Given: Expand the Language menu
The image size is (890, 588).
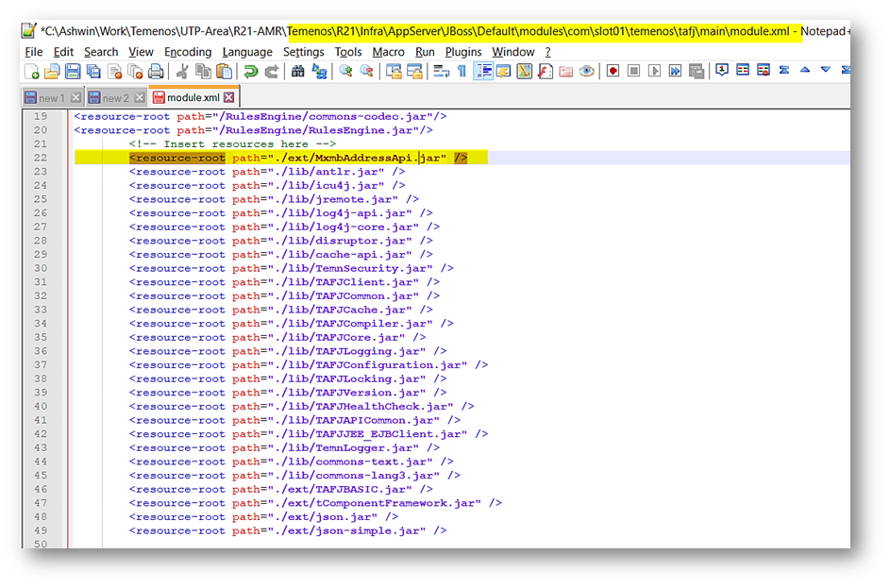Looking at the screenshot, I should (247, 52).
